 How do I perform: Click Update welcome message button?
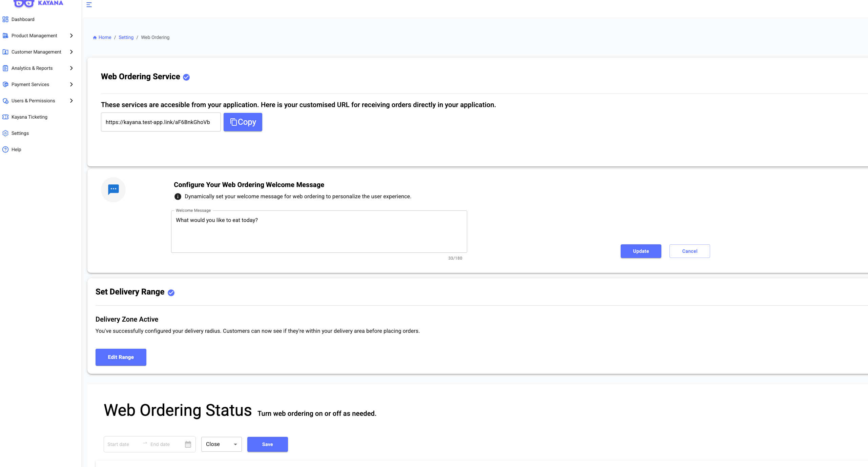[x=641, y=251]
